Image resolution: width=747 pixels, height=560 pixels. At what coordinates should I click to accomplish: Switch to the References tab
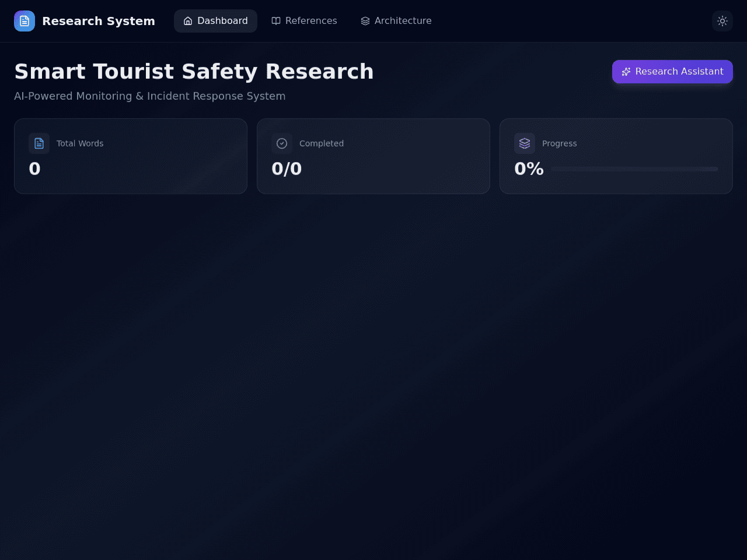pyautogui.click(x=304, y=21)
